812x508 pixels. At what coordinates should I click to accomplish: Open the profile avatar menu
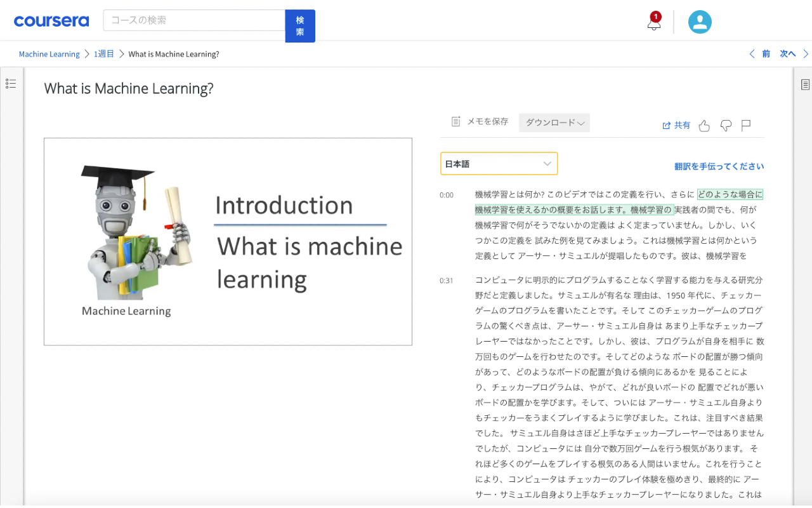click(700, 21)
